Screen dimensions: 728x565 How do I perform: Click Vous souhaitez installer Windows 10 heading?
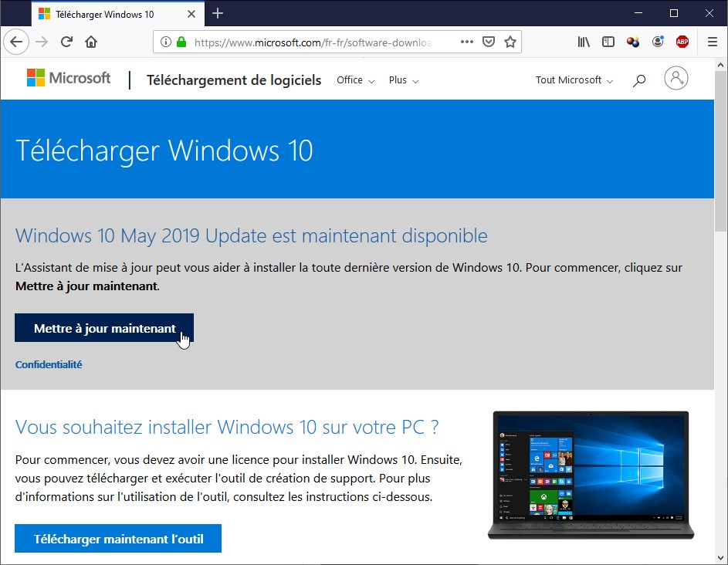[226, 427]
